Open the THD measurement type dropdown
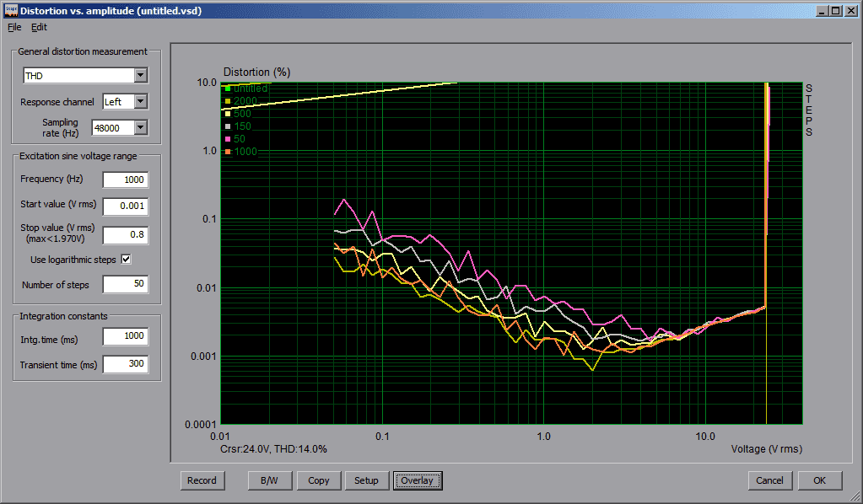This screenshot has width=863, height=504. 140,76
